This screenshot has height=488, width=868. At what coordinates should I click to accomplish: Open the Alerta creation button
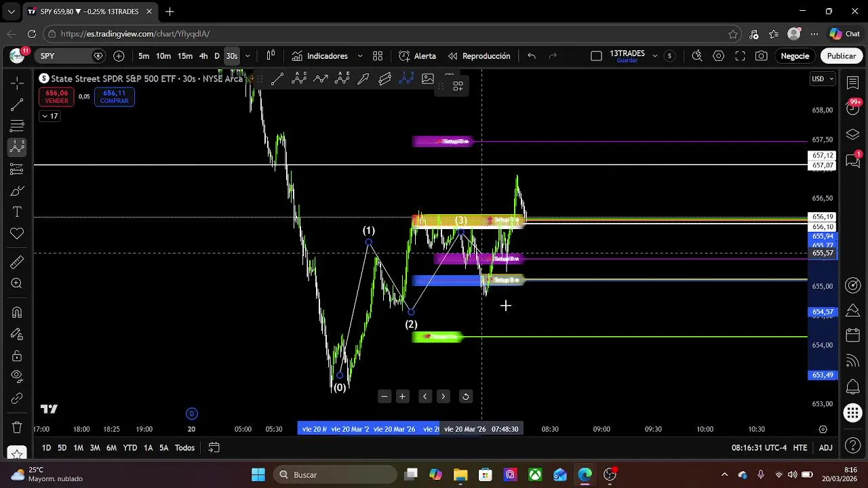point(418,56)
